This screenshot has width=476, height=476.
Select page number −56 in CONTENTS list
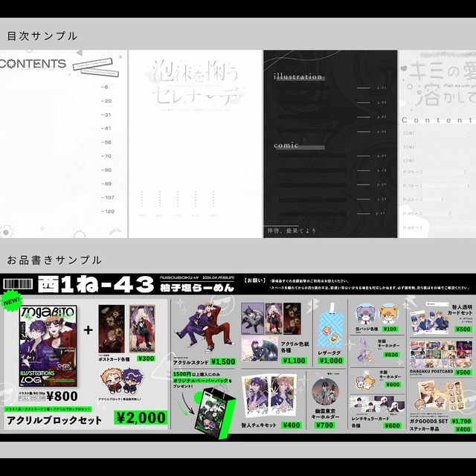106,142
